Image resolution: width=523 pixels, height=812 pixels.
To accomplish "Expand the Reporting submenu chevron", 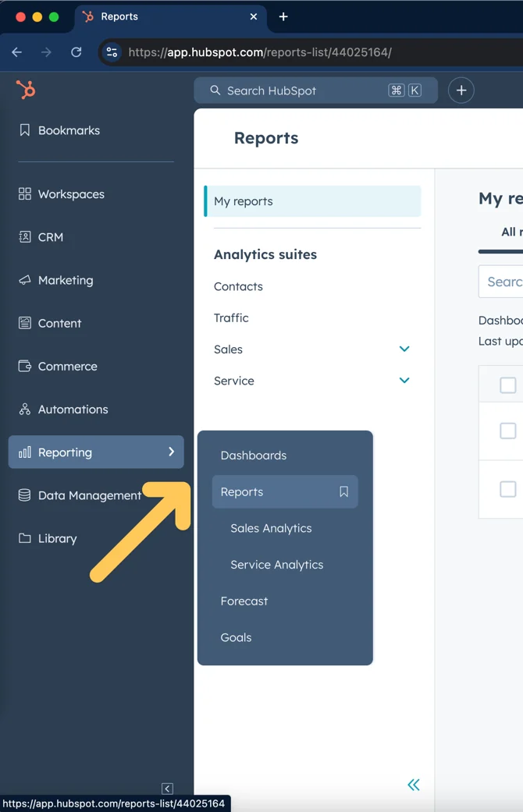I will [x=172, y=452].
